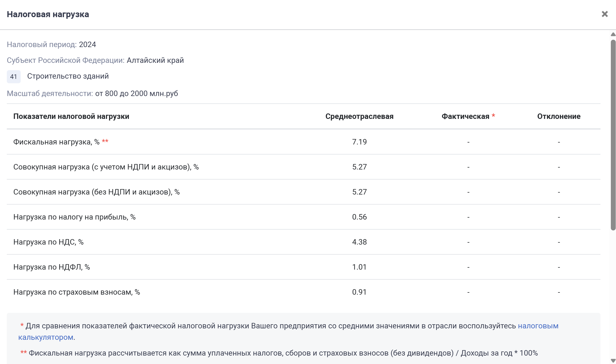Click the activity code badge 41
The height and width of the screenshot is (364, 616).
[x=14, y=77]
